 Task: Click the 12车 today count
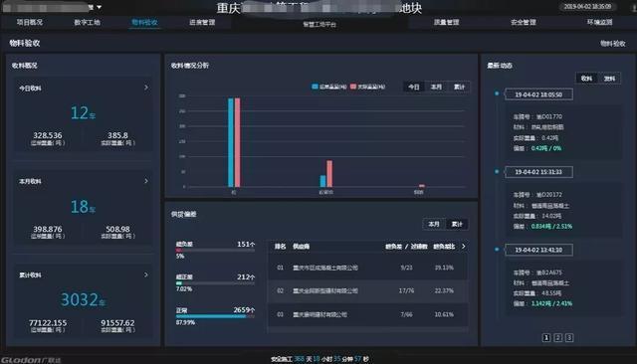coord(83,112)
